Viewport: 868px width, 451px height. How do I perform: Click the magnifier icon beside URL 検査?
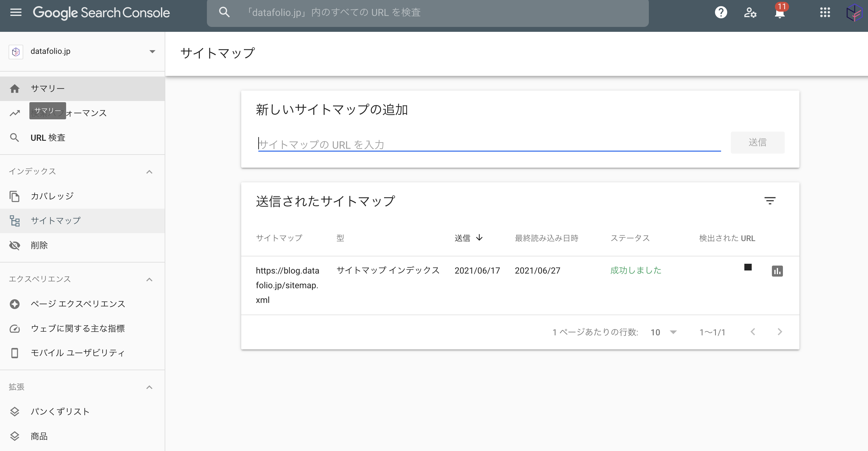tap(14, 138)
